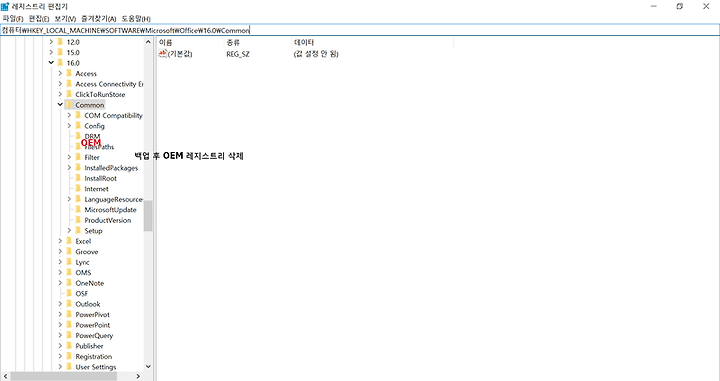Open the 즐겨찾기(A) menu
Viewport: 720px width, 381px height.
pyautogui.click(x=99, y=19)
